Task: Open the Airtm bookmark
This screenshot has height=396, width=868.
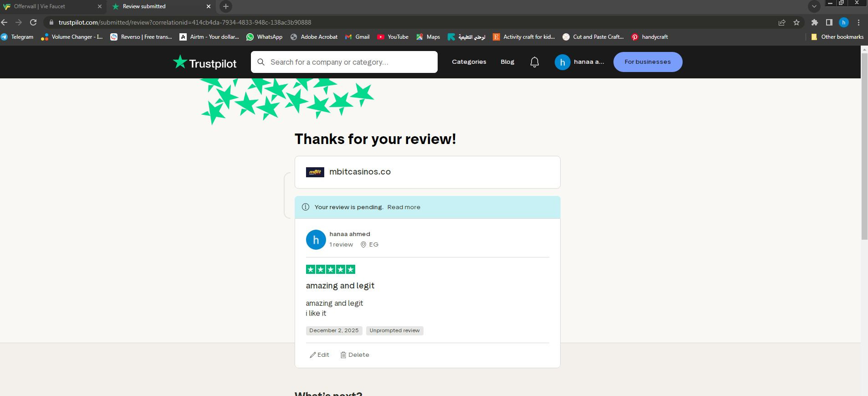Action: point(209,37)
